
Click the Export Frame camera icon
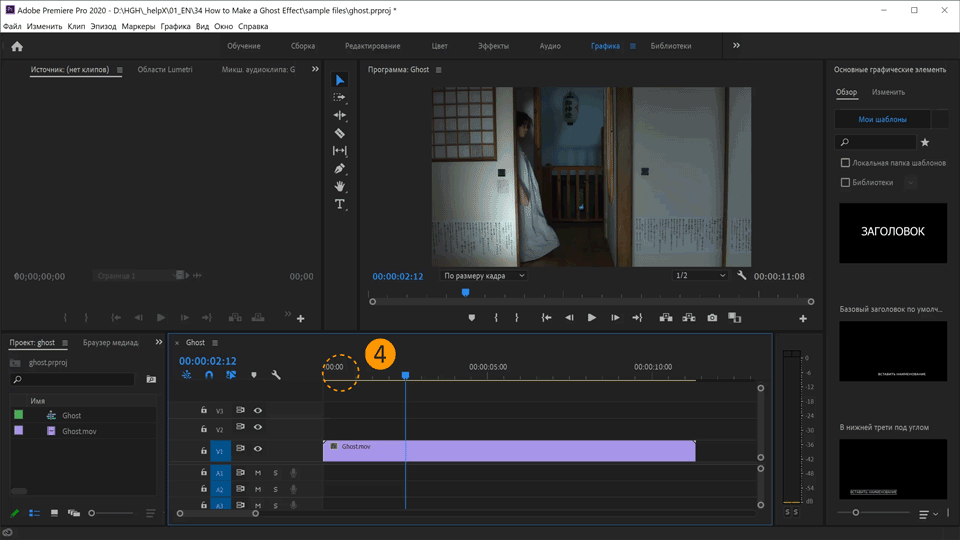[x=712, y=318]
